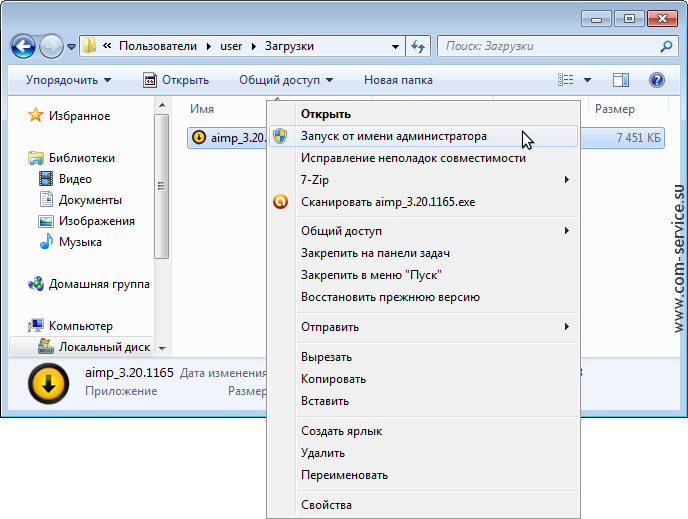Click the navigation pane scroll up arrow
The width and height of the screenshot is (688, 519).
pyautogui.click(x=162, y=105)
